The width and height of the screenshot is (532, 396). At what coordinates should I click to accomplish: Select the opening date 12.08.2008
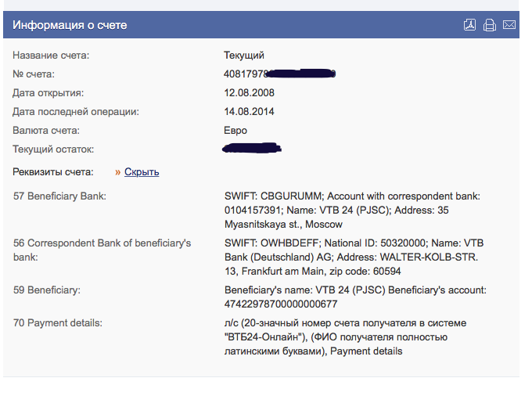pos(249,93)
